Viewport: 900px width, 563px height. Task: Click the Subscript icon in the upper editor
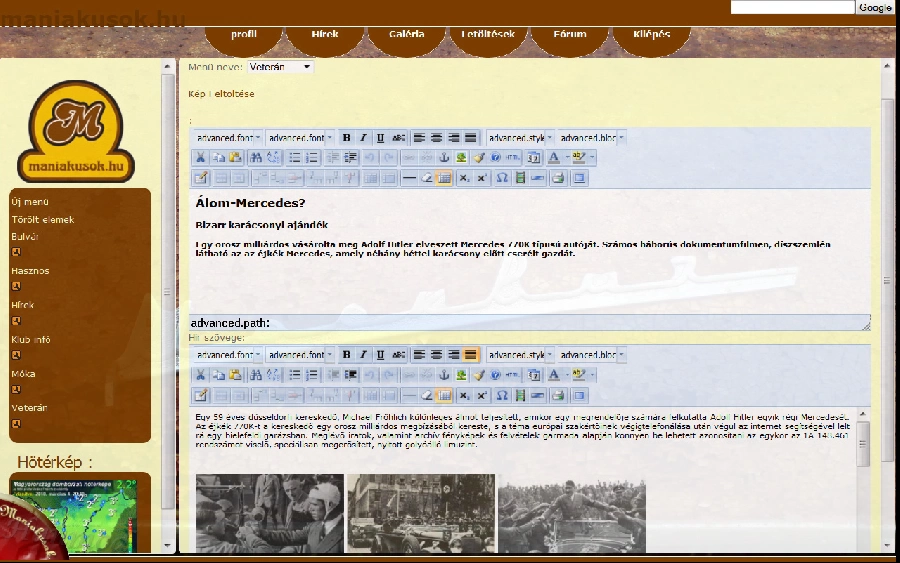[464, 178]
